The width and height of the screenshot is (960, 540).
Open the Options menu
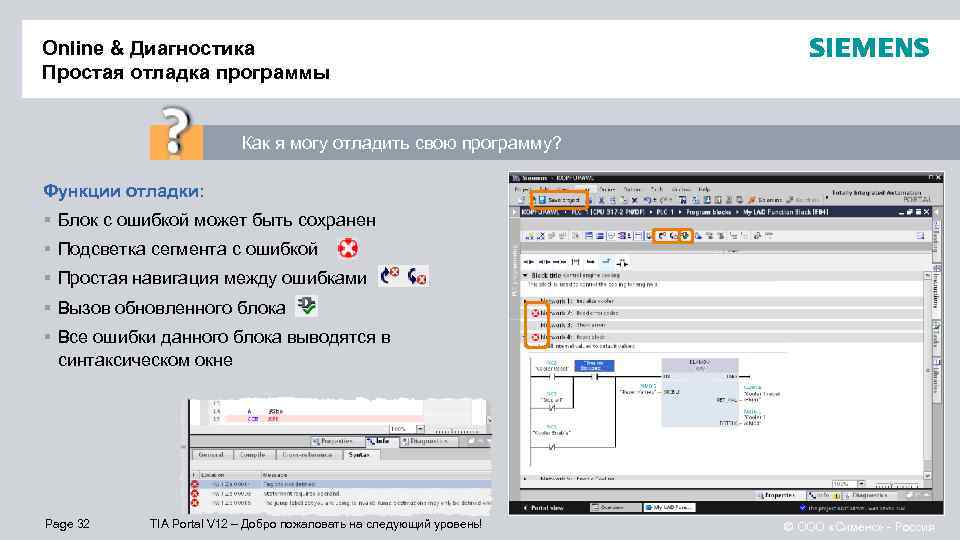[x=631, y=189]
